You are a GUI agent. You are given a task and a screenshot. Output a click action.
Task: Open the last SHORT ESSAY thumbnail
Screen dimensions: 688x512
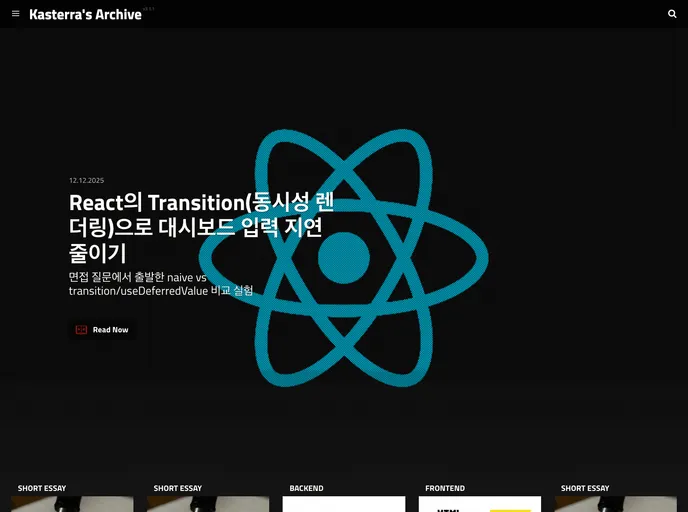pyautogui.click(x=615, y=504)
